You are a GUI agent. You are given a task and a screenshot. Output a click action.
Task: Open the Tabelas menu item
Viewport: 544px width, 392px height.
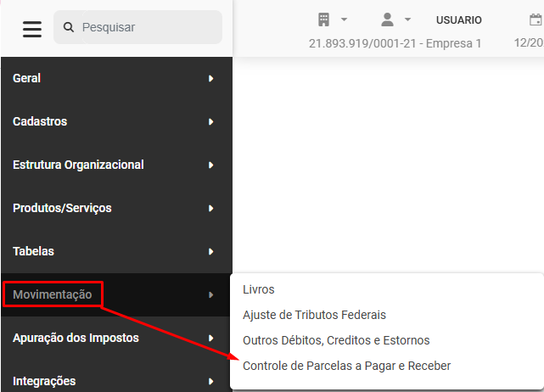(33, 251)
